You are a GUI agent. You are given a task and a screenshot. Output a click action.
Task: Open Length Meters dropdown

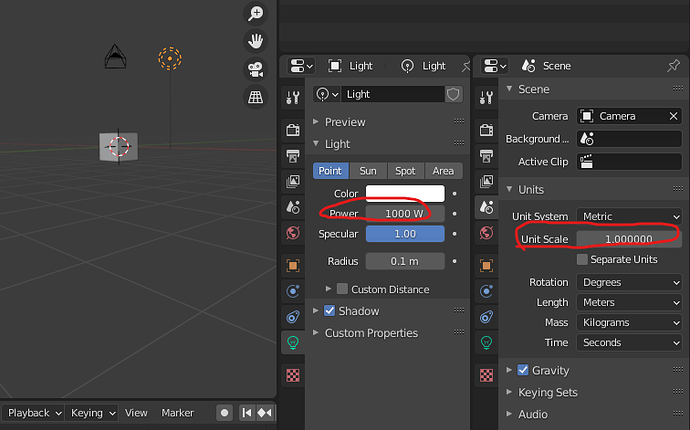(629, 302)
